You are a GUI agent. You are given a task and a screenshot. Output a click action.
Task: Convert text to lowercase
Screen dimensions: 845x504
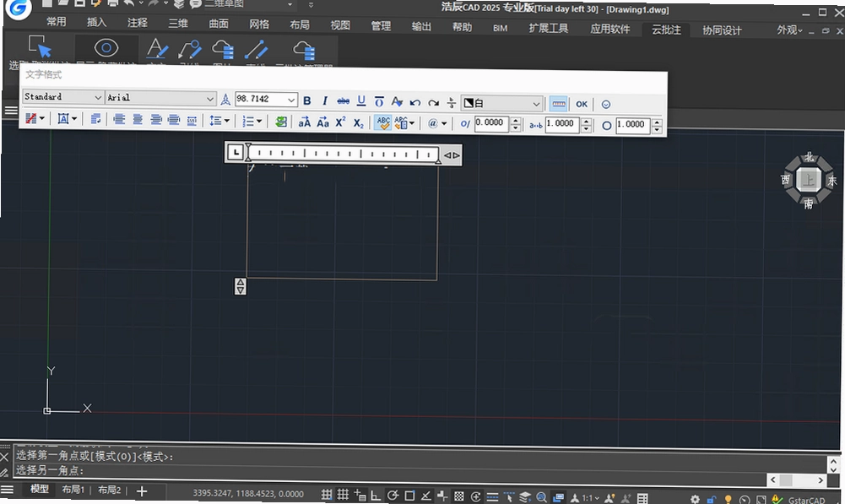point(322,122)
